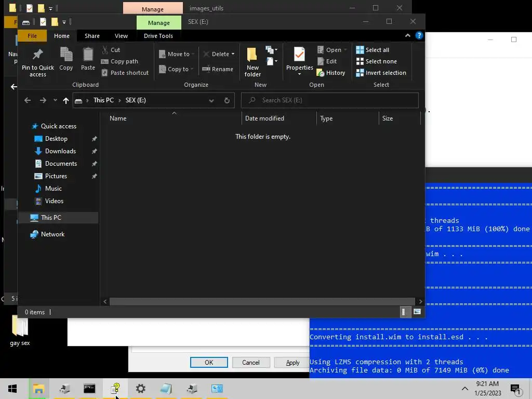Sort by the Size column header
The width and height of the screenshot is (532, 399).
point(400,118)
